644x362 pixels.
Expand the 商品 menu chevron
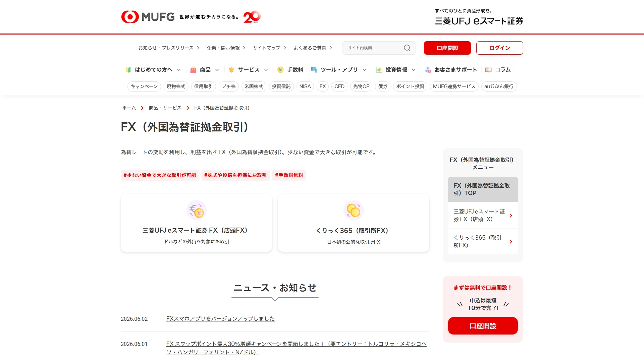point(217,70)
